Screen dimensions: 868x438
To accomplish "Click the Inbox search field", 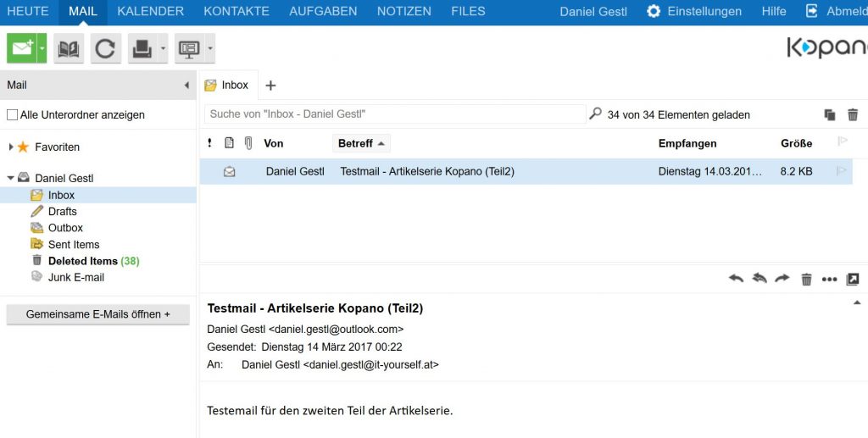I will click(x=394, y=114).
